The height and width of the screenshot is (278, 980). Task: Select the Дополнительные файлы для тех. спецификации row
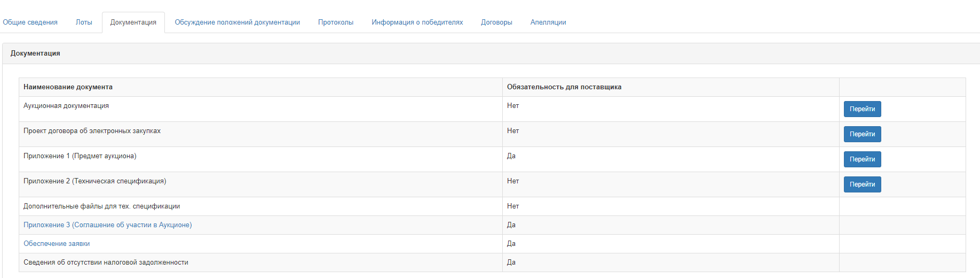click(x=492, y=206)
